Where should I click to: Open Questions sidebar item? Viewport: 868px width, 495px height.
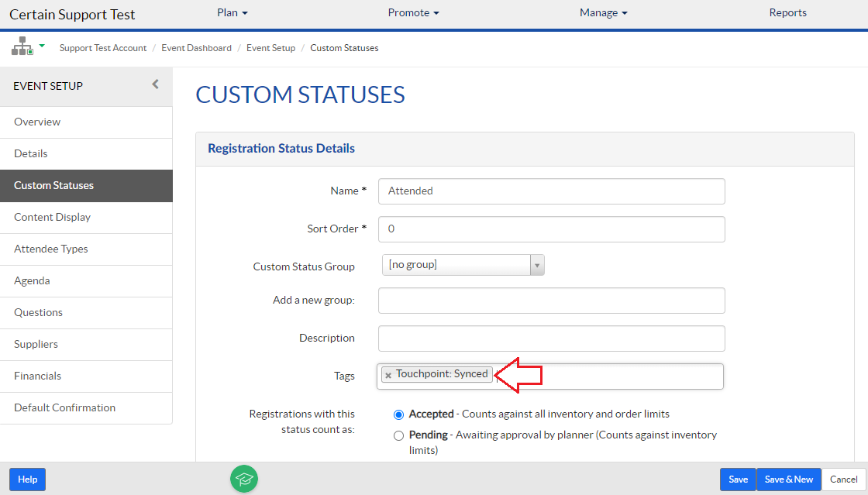[86, 313]
